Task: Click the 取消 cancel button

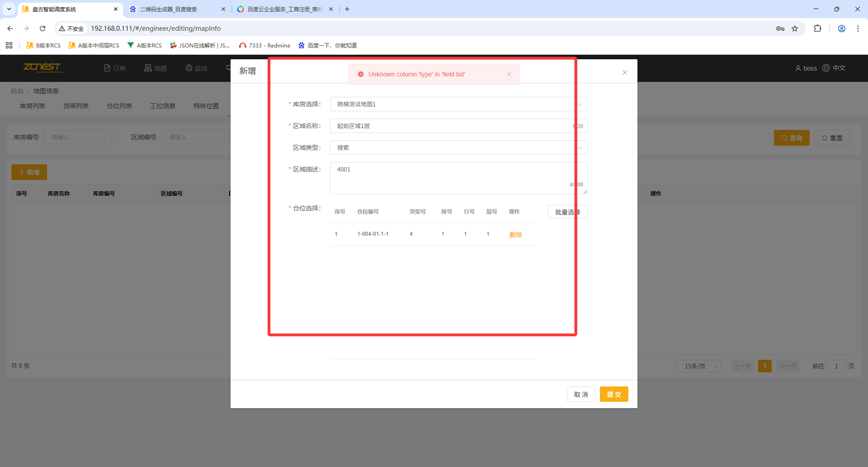Action: tap(581, 394)
